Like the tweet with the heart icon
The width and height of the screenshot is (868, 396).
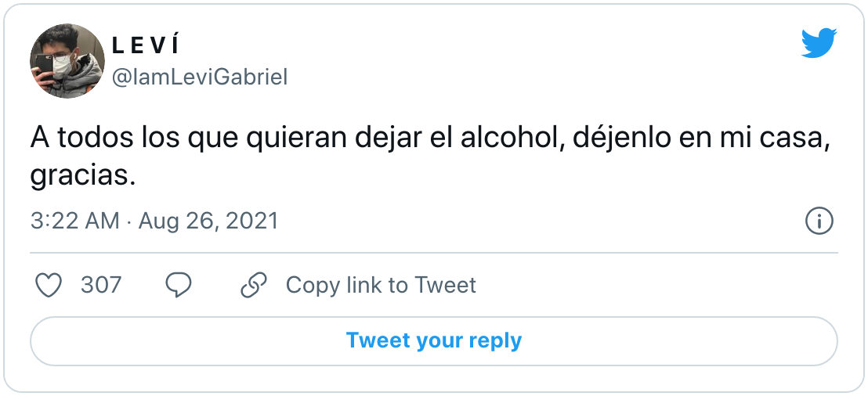(49, 286)
